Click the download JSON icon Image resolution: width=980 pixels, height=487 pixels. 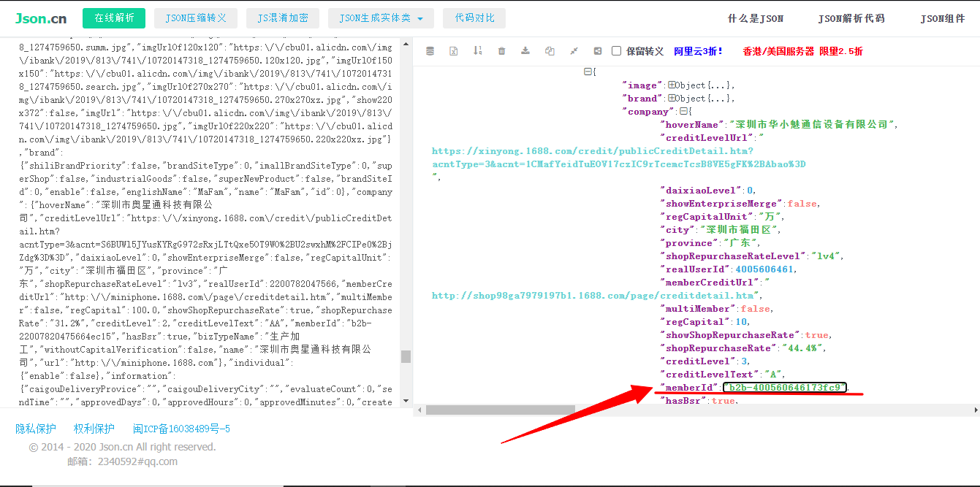point(525,51)
